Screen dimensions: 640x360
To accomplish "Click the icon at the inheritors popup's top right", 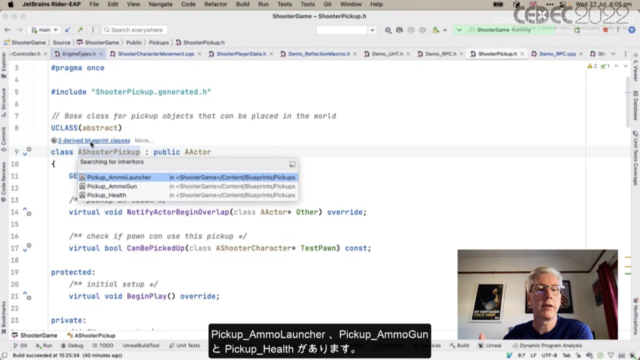I will pos(292,164).
